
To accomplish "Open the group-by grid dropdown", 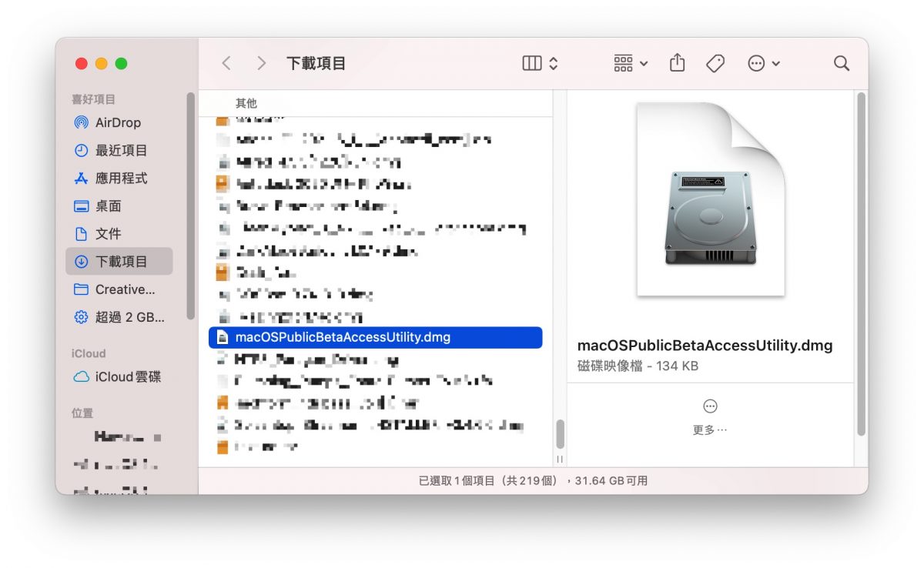I will [631, 64].
